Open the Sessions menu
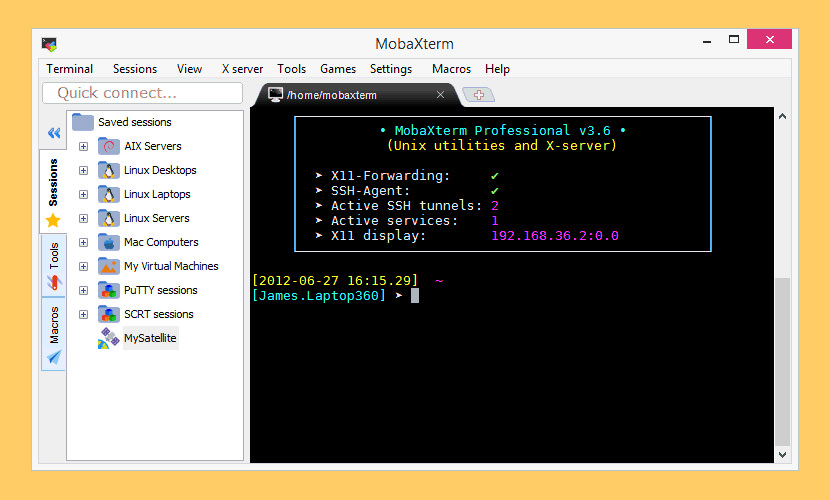Screen dimensions: 830x500 point(135,69)
